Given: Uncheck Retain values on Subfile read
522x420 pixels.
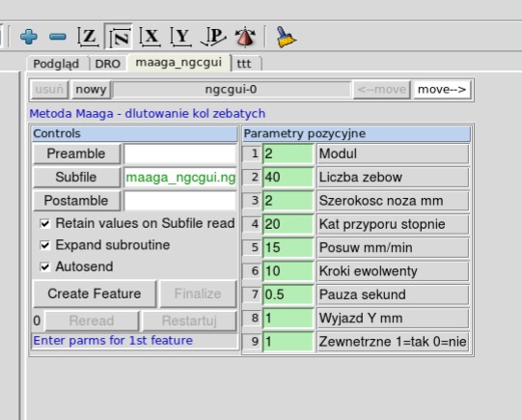Looking at the screenshot, I should (x=45, y=223).
